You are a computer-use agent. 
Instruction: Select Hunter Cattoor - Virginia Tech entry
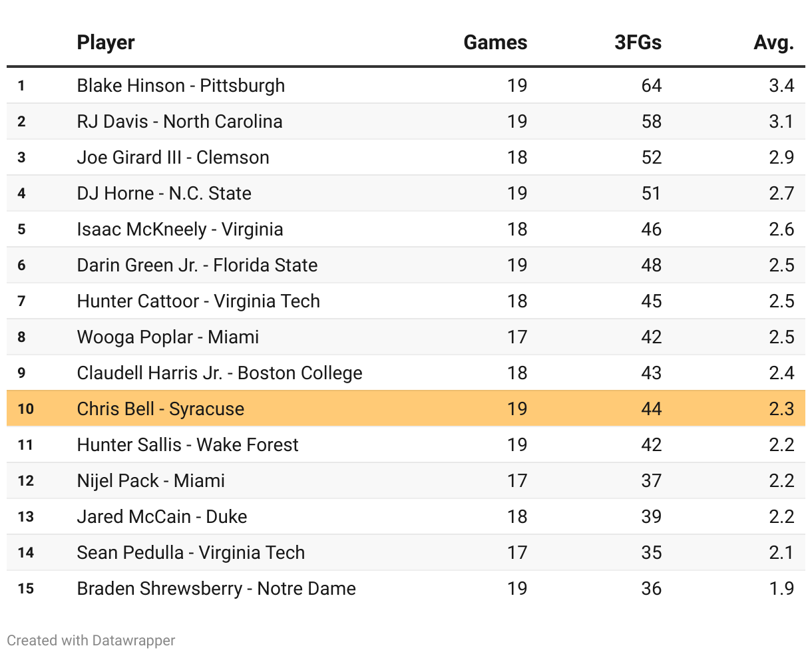[198, 301]
